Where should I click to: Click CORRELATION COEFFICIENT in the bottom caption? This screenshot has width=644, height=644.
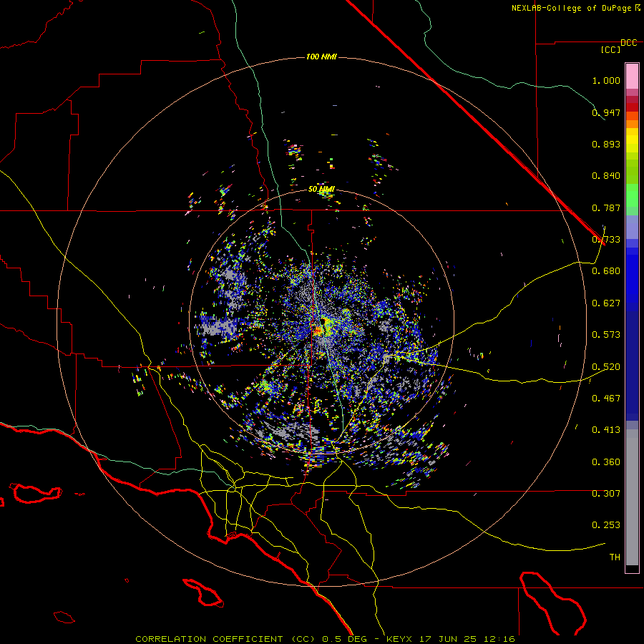[x=209, y=639]
